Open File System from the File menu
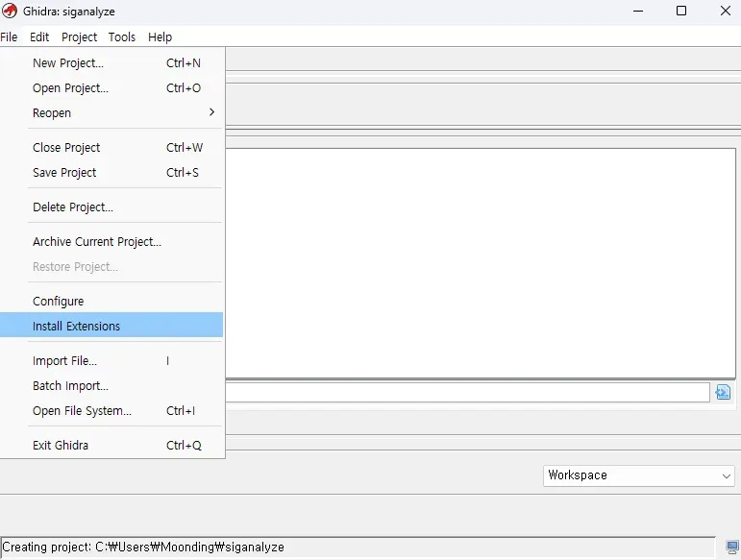This screenshot has width=741, height=560. [x=82, y=411]
